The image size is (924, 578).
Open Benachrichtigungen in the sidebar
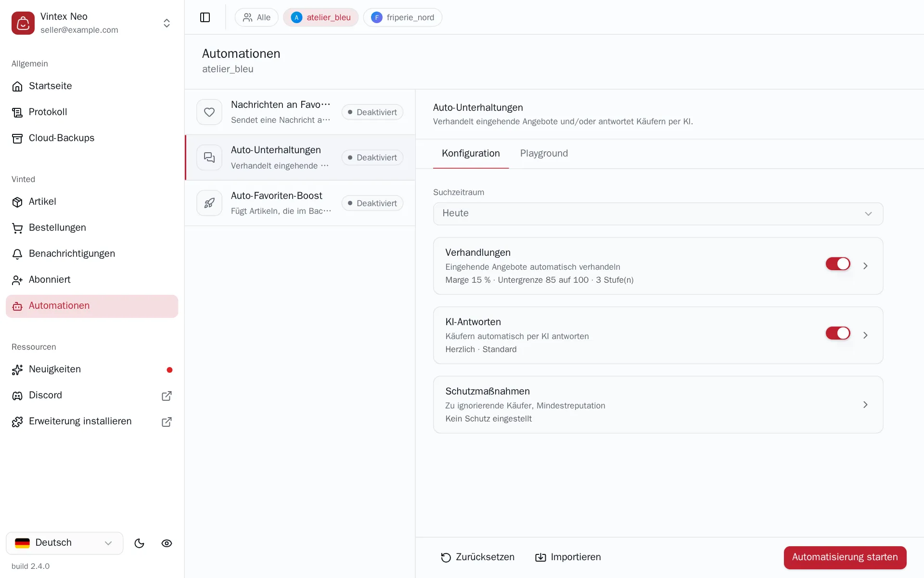(92, 253)
